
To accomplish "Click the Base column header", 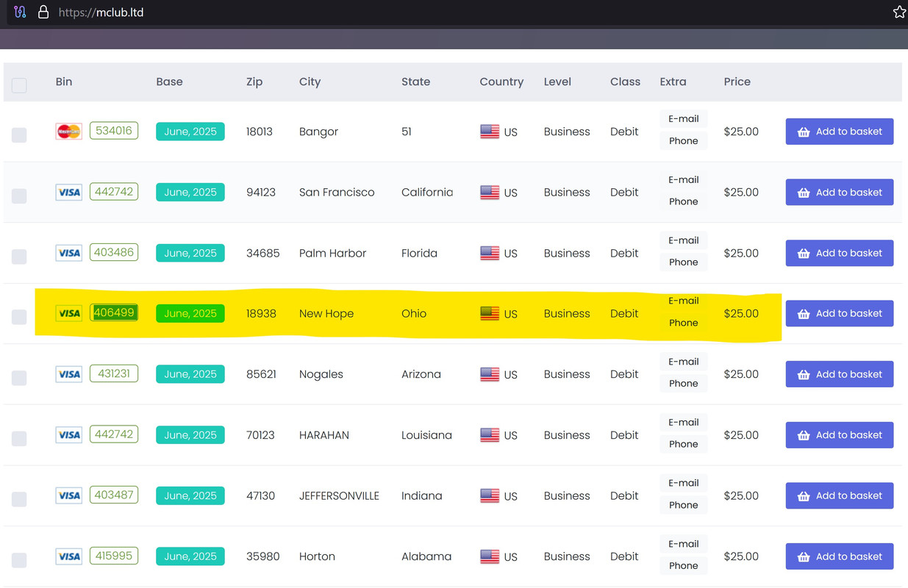I will (169, 82).
